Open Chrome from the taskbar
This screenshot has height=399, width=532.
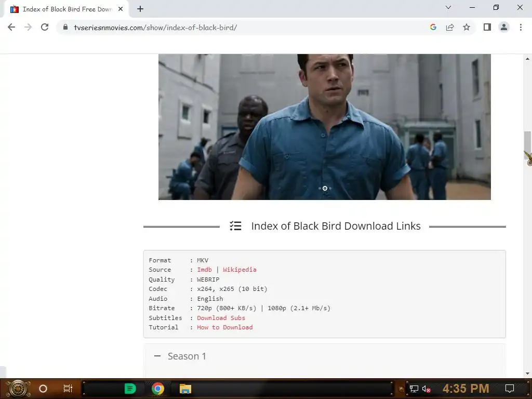point(158,389)
